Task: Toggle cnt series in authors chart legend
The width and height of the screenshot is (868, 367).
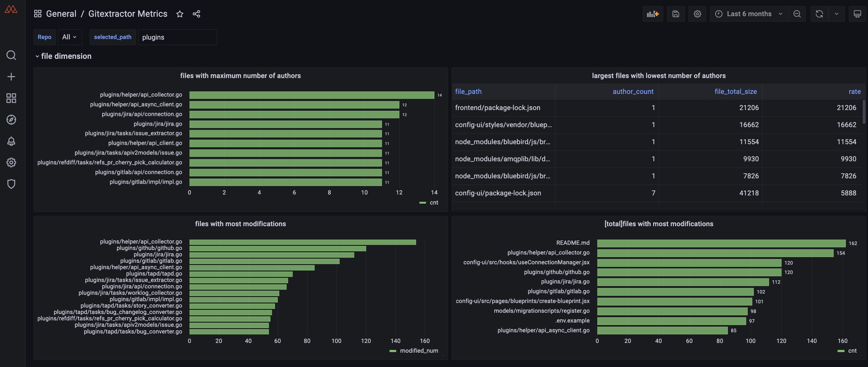Action: tap(433, 202)
